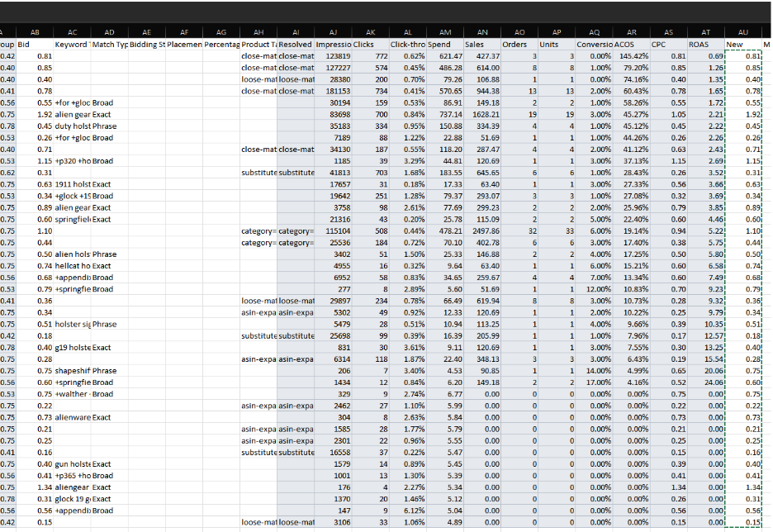Select sales cell 619.94
This screenshot has height=532, width=773.
pyautogui.click(x=482, y=301)
